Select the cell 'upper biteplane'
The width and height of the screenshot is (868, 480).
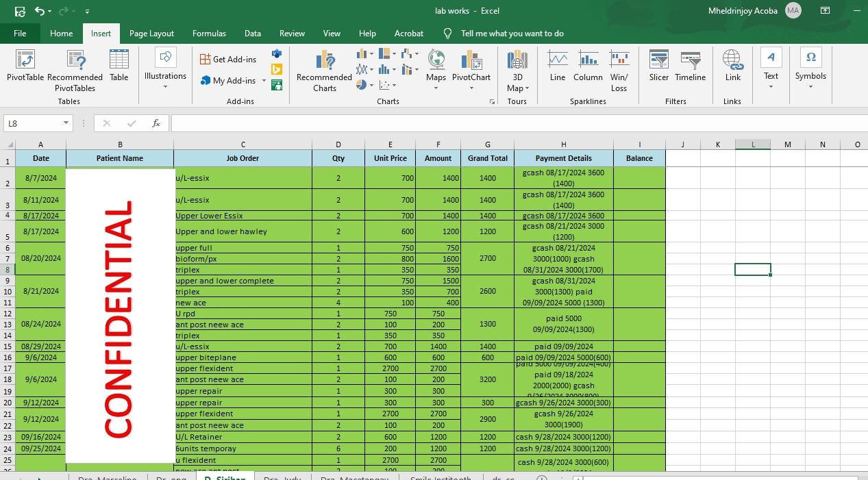243,357
